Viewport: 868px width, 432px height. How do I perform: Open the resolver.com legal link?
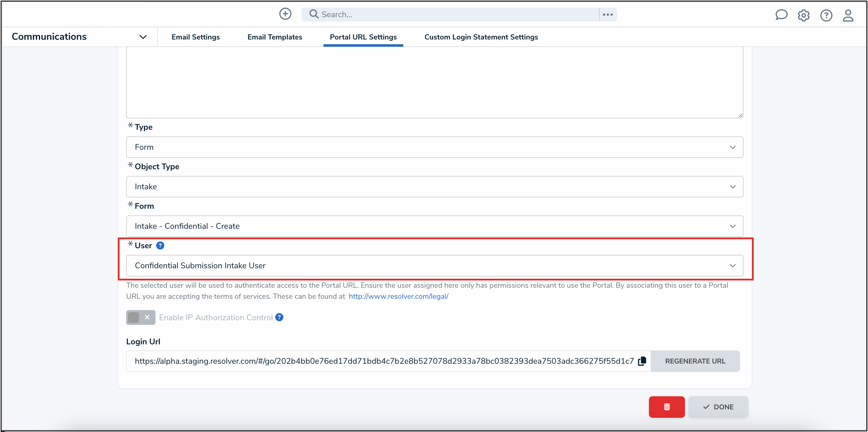(398, 296)
